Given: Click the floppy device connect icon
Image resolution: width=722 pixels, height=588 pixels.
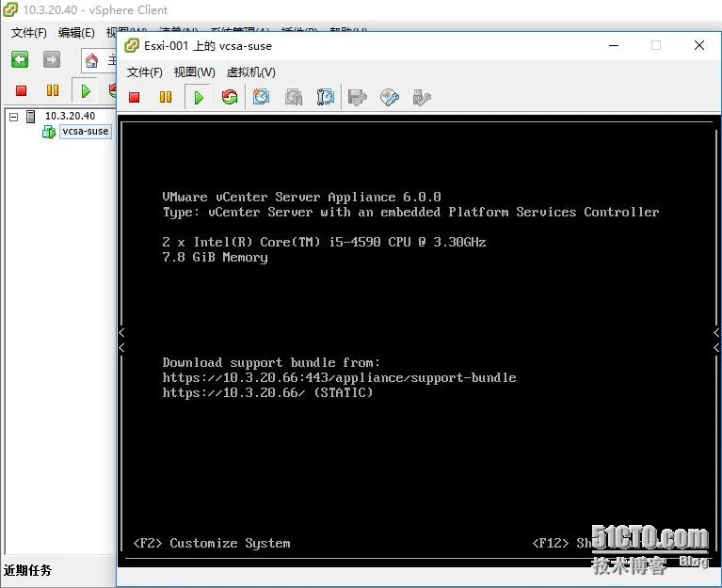Looking at the screenshot, I should (x=358, y=97).
